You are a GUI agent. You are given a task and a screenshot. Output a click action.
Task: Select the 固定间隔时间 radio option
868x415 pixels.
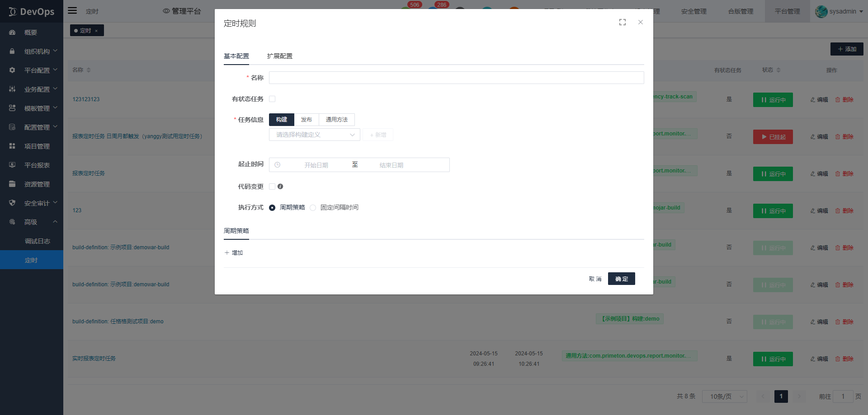pos(313,208)
